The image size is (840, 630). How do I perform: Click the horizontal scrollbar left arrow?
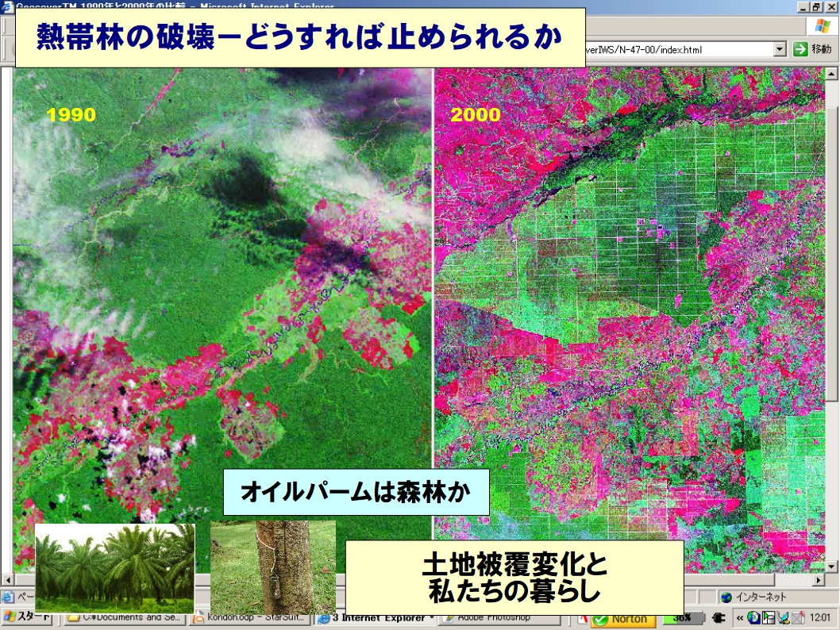[x=7, y=580]
